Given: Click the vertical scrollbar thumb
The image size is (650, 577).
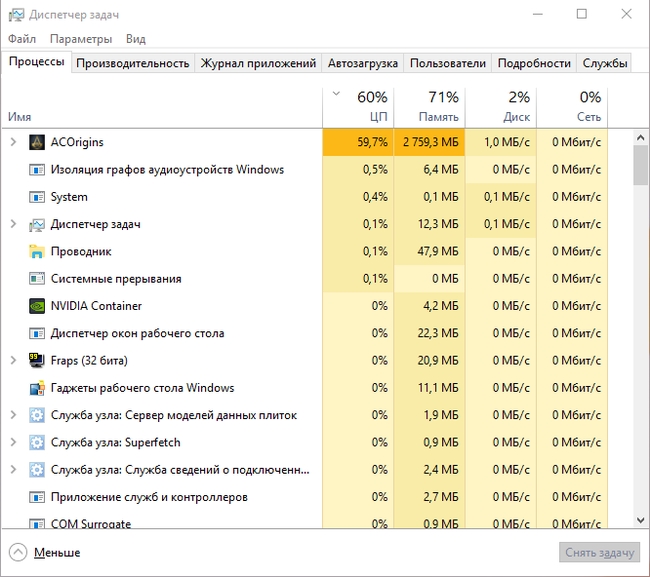Looking at the screenshot, I should pos(641,166).
